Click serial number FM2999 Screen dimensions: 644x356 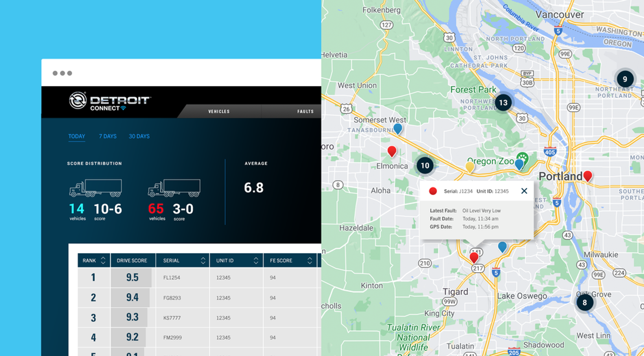tap(172, 338)
